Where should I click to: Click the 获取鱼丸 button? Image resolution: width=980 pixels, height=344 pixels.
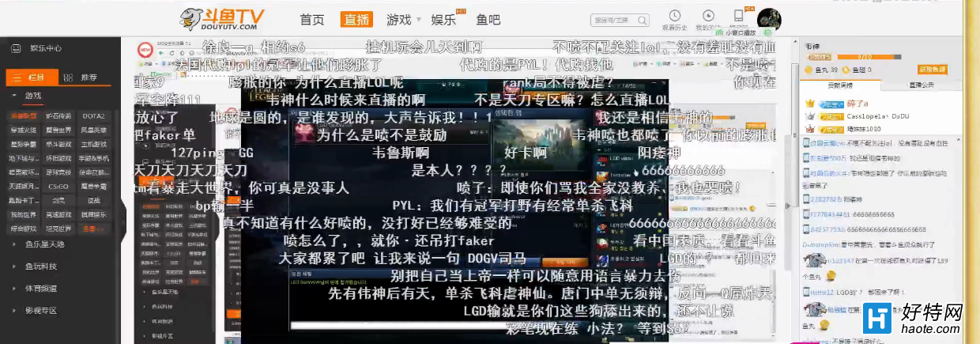[x=932, y=70]
